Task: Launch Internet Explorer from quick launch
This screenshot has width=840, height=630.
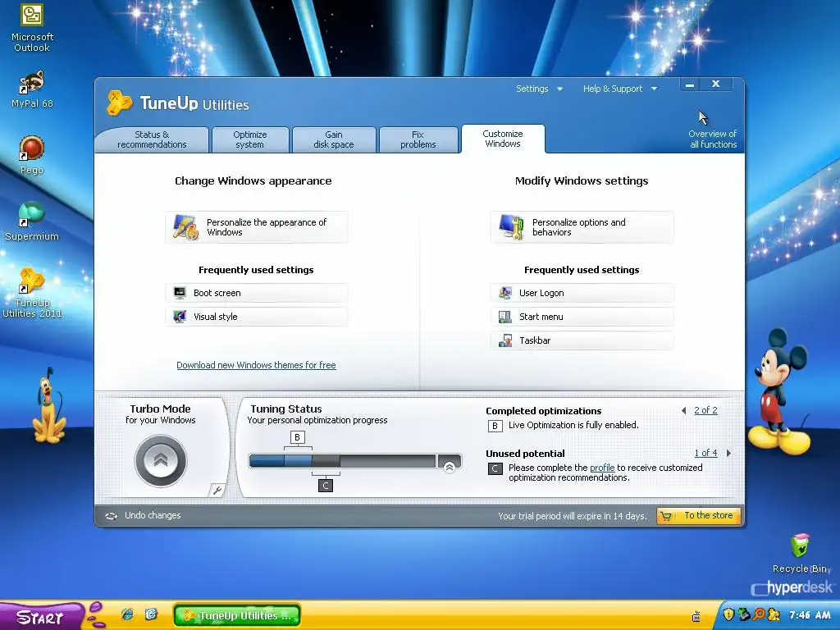Action: coord(127,614)
